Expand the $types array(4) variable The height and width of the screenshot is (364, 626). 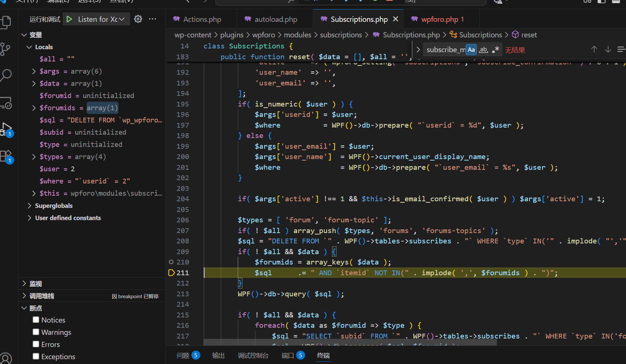coord(34,156)
